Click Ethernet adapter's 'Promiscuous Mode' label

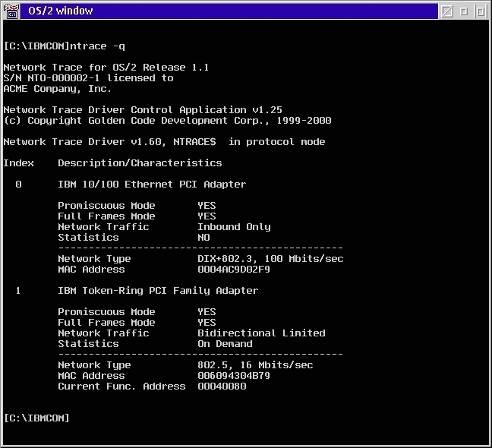coord(106,206)
